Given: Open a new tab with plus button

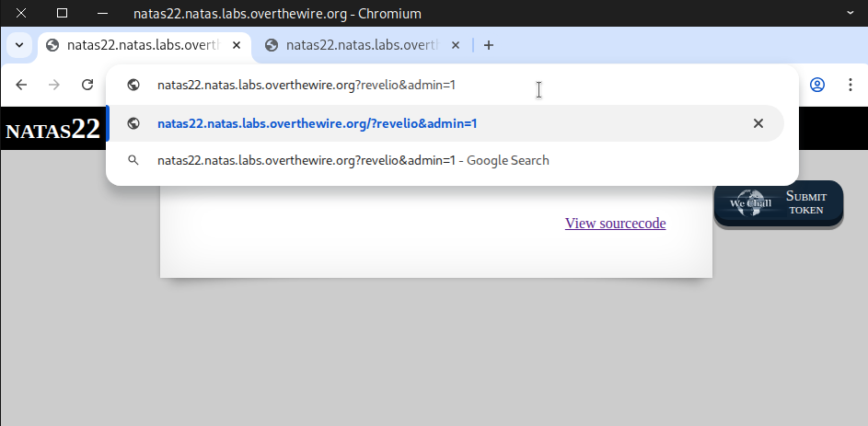Looking at the screenshot, I should (489, 45).
